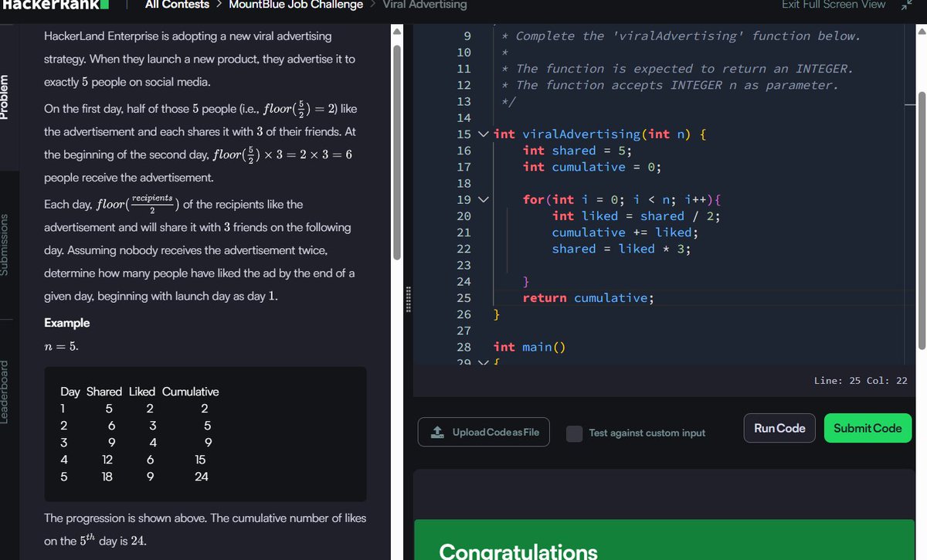Collapse the for loop fold at line 19
This screenshot has width=927, height=560.
tap(484, 199)
